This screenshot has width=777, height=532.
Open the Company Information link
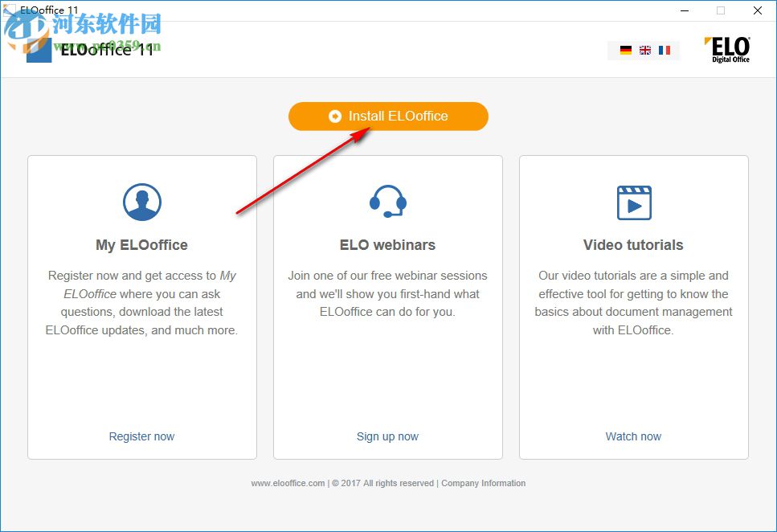(483, 483)
